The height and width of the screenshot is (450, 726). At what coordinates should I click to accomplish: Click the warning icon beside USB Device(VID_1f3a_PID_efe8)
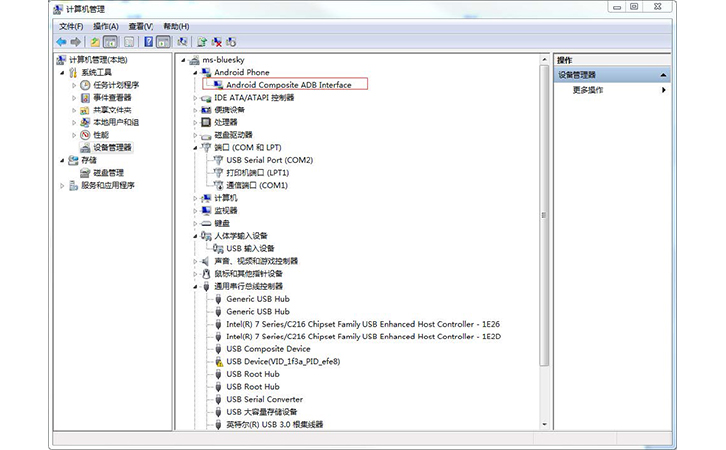219,362
